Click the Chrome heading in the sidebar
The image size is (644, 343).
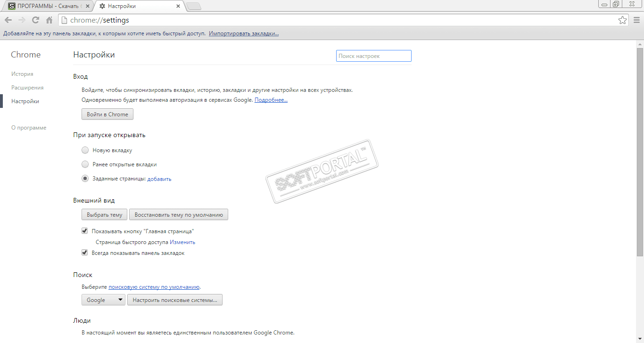coord(26,55)
